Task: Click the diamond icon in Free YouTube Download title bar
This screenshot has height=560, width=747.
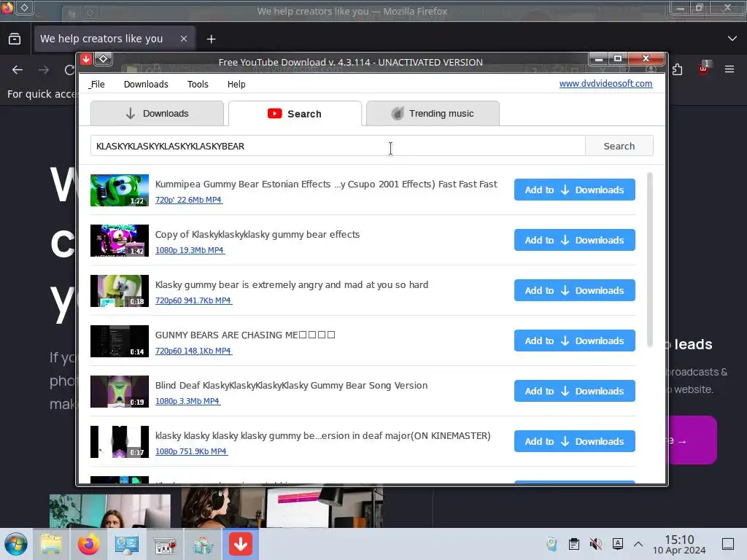Action: coord(104,59)
